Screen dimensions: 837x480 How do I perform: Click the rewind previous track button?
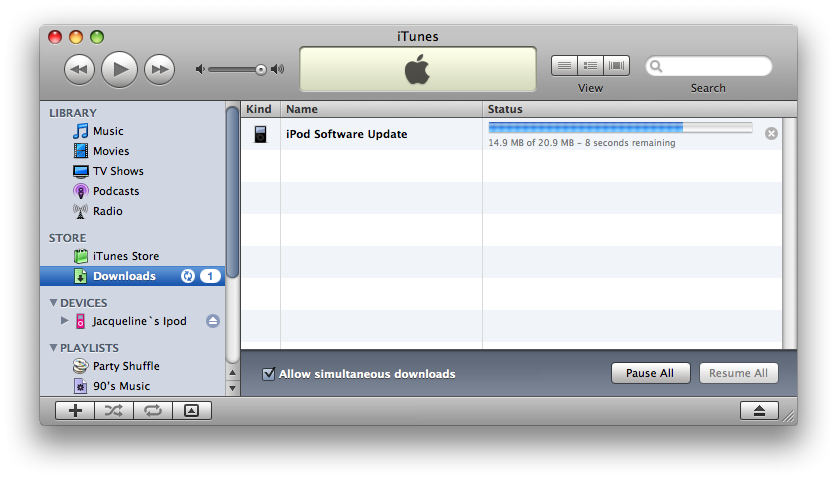click(x=80, y=69)
